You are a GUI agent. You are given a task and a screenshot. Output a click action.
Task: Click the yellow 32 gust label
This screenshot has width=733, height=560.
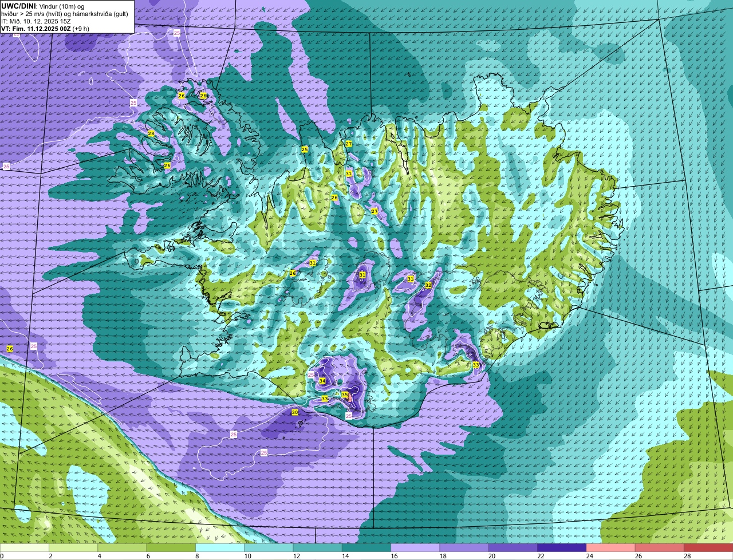pyautogui.click(x=428, y=285)
